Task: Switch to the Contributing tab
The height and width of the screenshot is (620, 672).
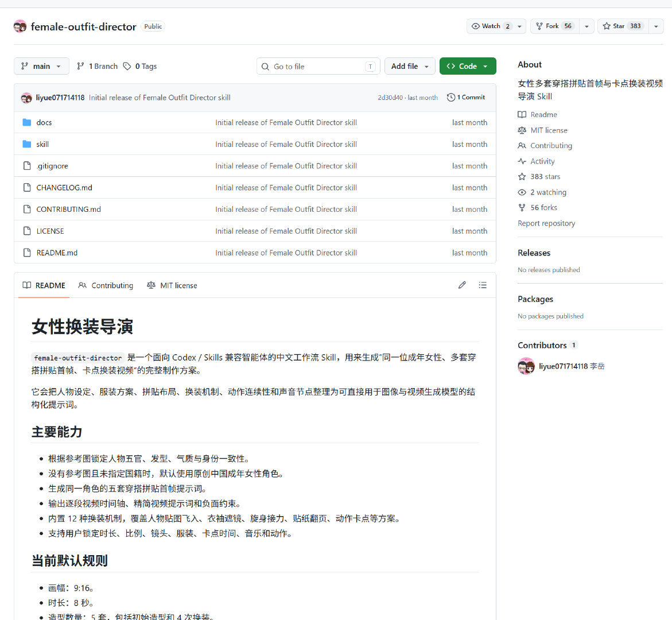Action: tap(106, 285)
